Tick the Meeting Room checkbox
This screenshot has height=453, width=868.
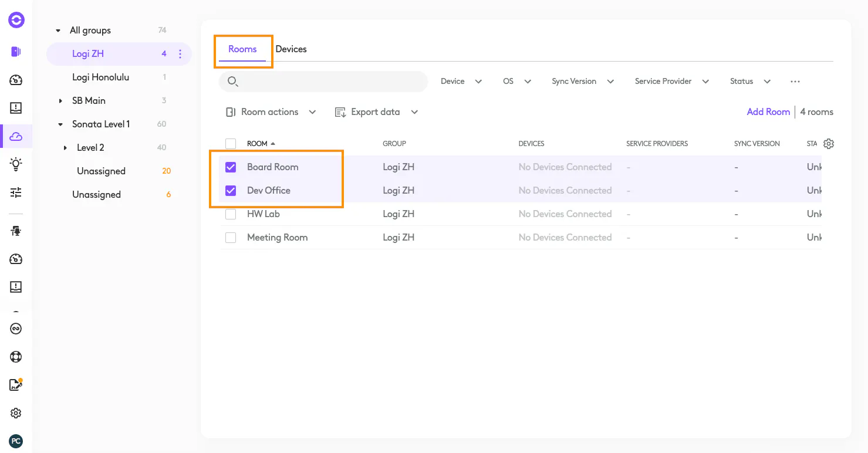click(231, 238)
